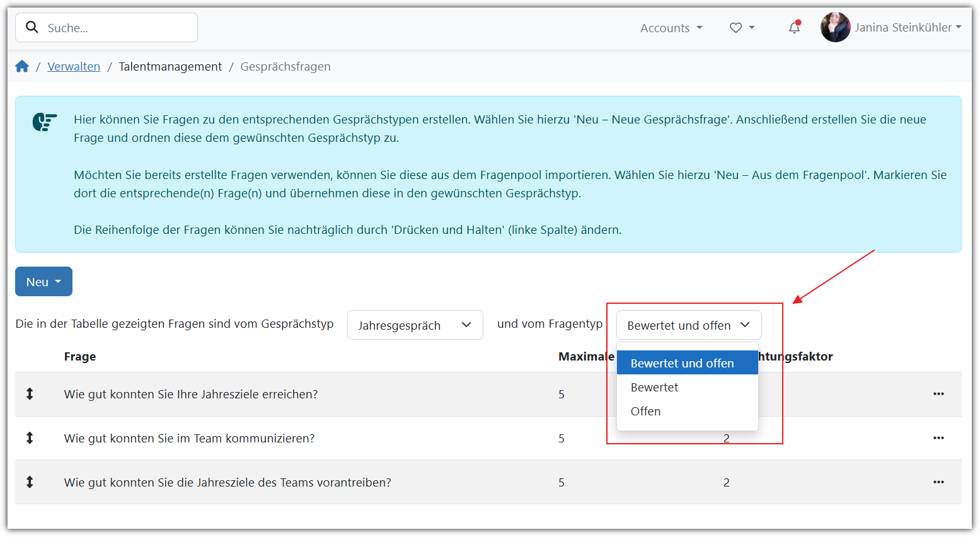Click the reorder arrow for Team kommunizieren question
This screenshot has width=980, height=537.
(x=30, y=438)
